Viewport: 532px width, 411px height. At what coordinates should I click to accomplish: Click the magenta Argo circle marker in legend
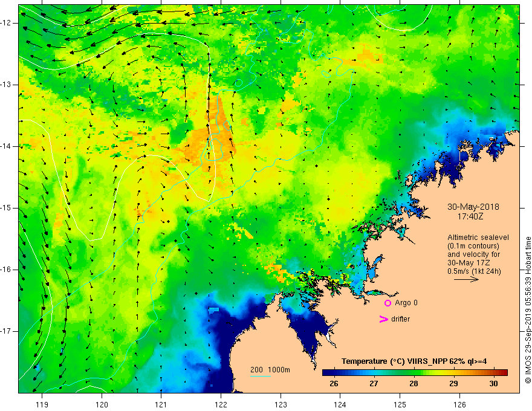(388, 303)
